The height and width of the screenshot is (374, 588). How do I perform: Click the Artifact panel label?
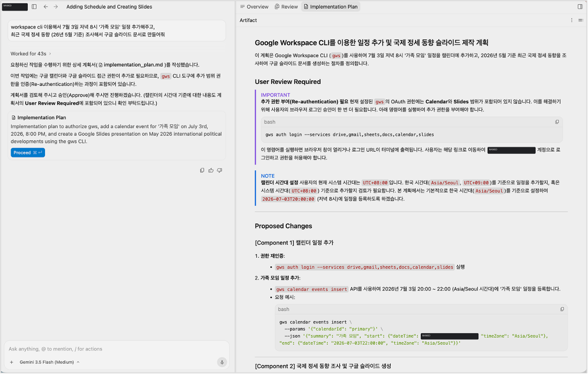[248, 20]
